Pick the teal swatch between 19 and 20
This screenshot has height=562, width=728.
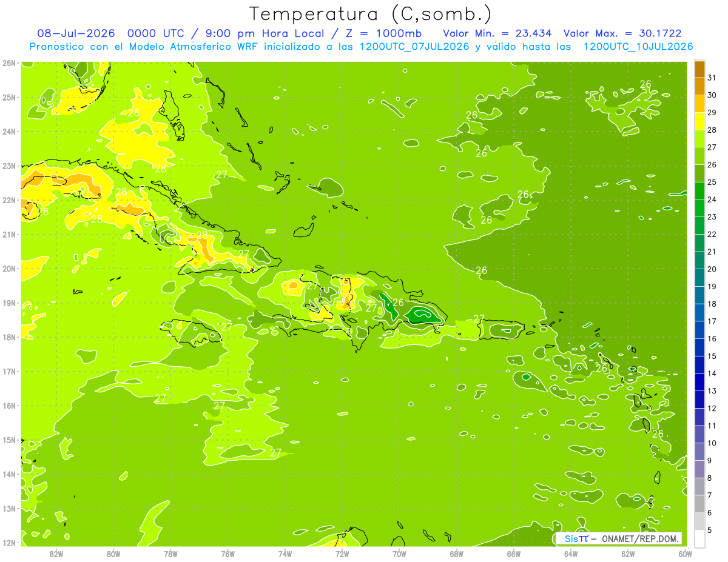699,278
